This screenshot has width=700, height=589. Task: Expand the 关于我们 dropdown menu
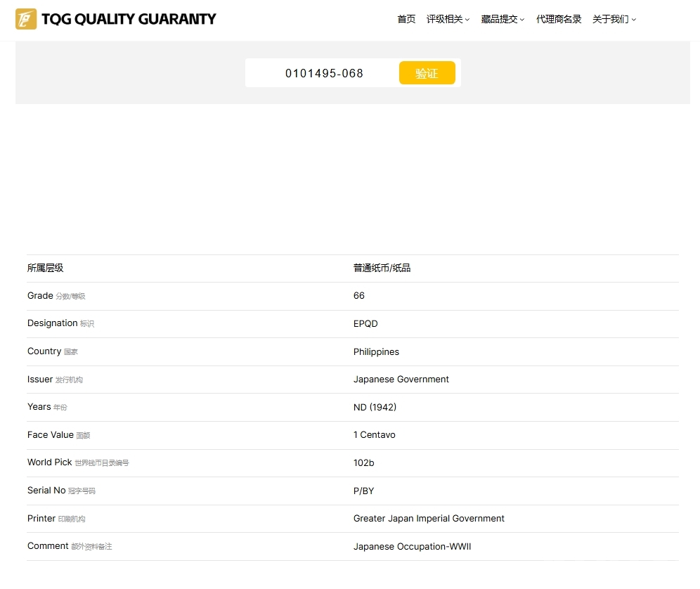click(x=614, y=19)
